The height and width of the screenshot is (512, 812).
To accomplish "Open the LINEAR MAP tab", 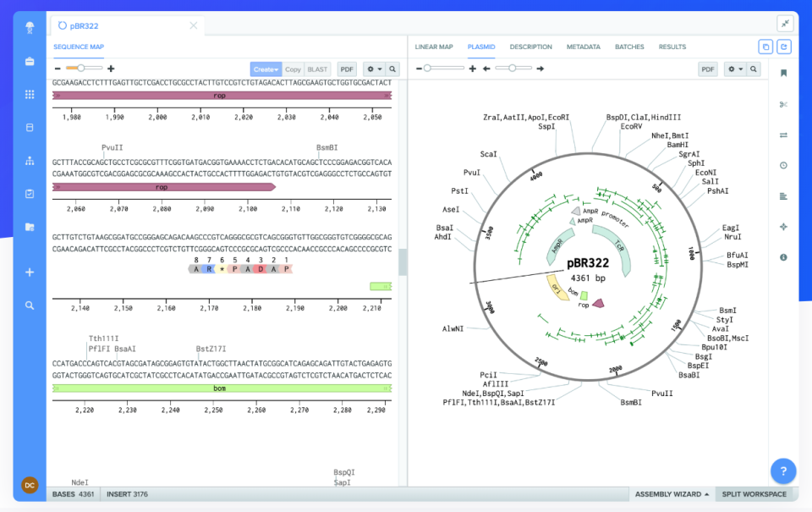I will coord(434,47).
